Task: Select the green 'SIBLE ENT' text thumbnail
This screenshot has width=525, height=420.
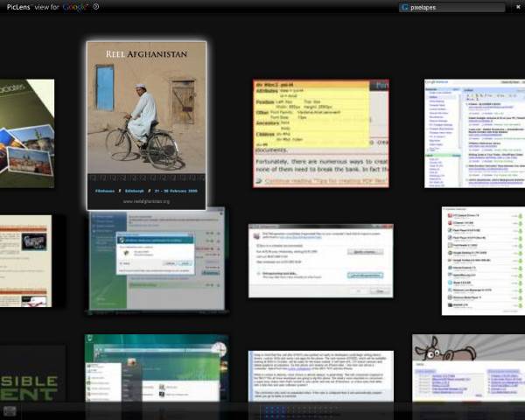Action: pyautogui.click(x=32, y=374)
